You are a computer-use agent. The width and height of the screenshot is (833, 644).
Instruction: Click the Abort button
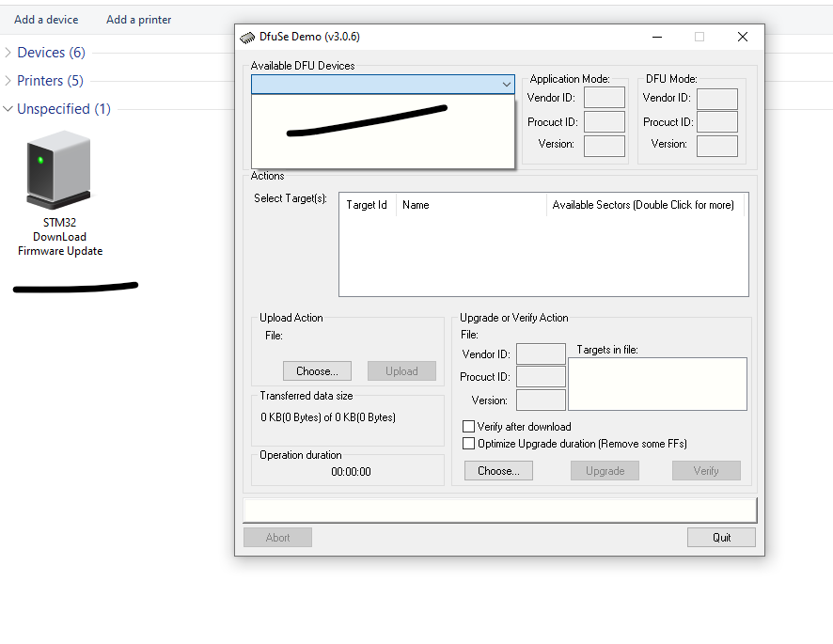point(278,537)
